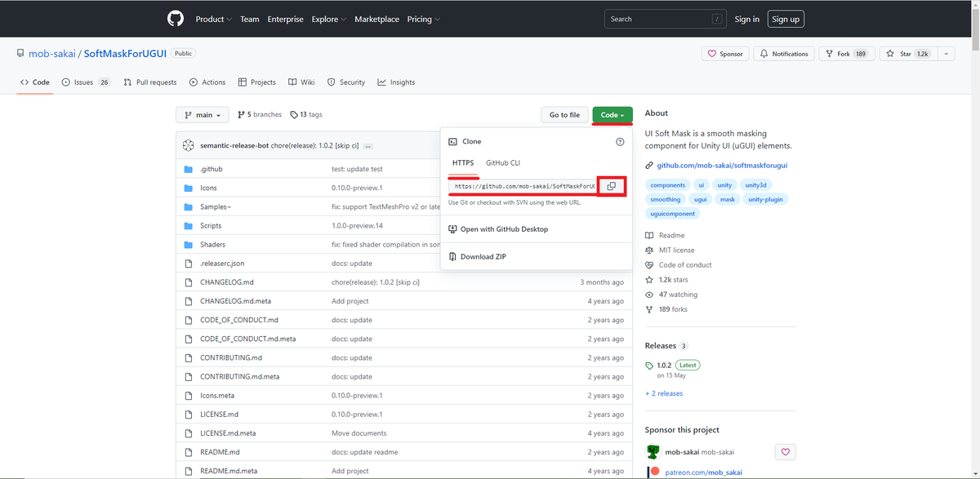Select the GitHub CLI clone tab
Image resolution: width=980 pixels, height=479 pixels.
(503, 162)
